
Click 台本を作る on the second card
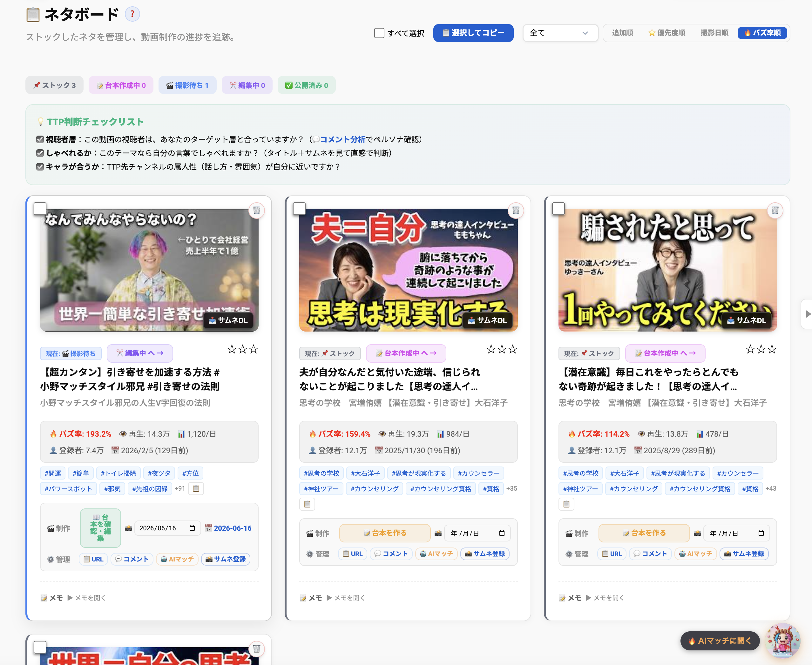[x=385, y=533]
